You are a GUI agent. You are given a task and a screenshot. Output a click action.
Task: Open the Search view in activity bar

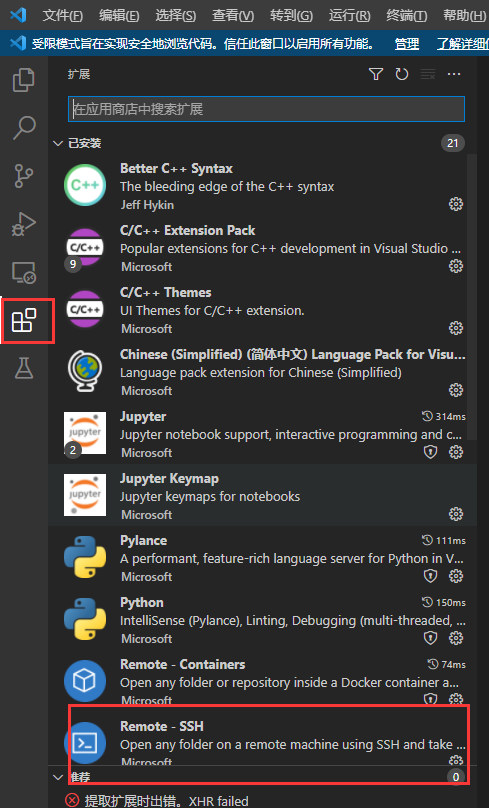point(24,128)
